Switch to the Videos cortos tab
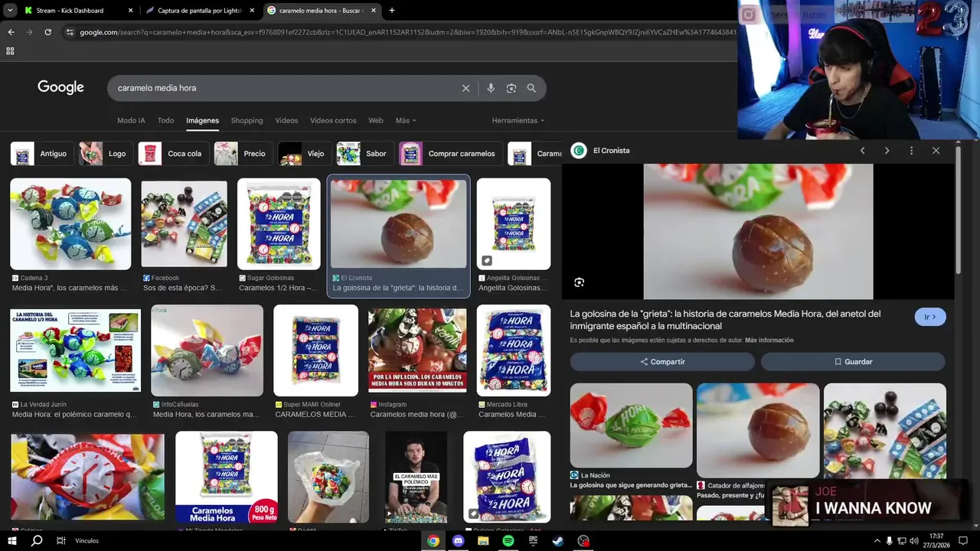This screenshot has height=551, width=980. pyautogui.click(x=333, y=120)
